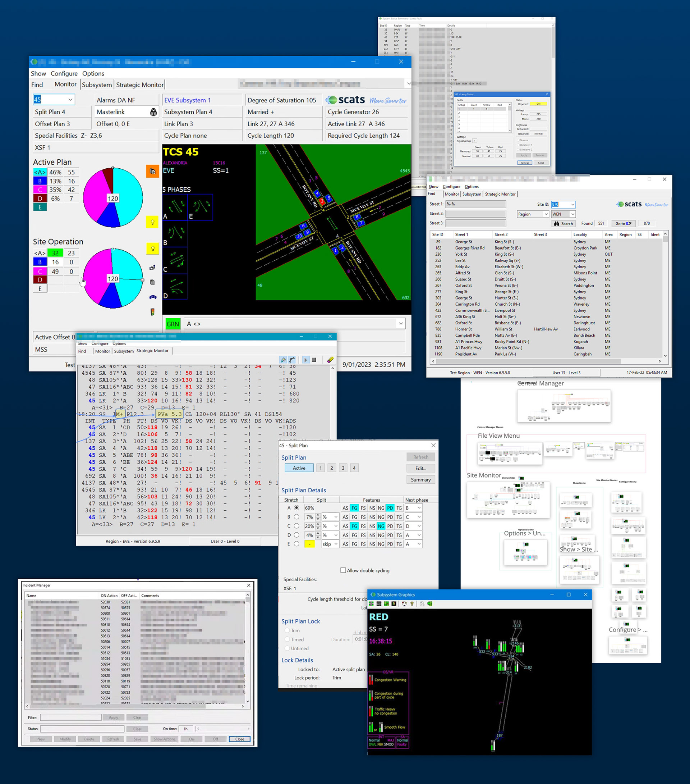
Task: Switch to the Subsystem tab in site monitor
Action: 97,85
